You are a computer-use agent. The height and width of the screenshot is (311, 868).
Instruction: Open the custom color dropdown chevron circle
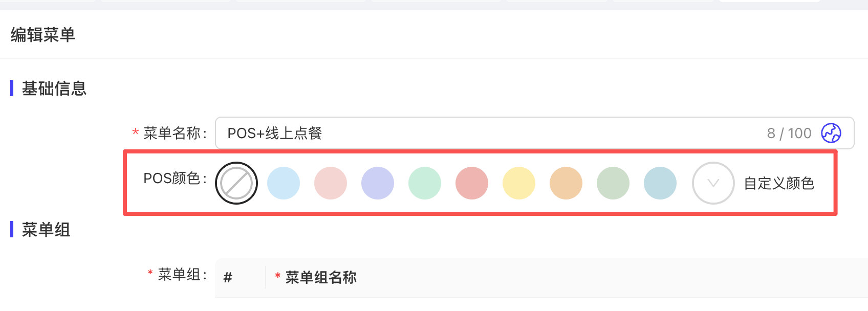coord(713,183)
